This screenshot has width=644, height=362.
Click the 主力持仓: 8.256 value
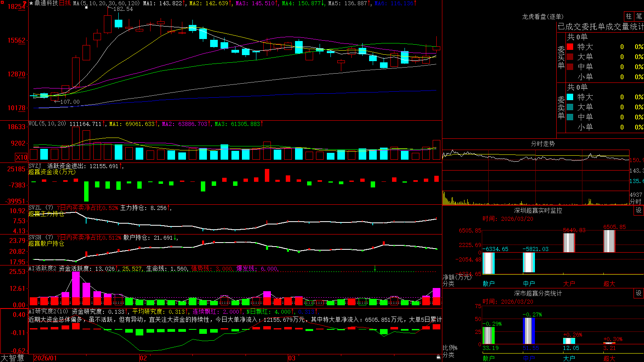click(x=143, y=208)
